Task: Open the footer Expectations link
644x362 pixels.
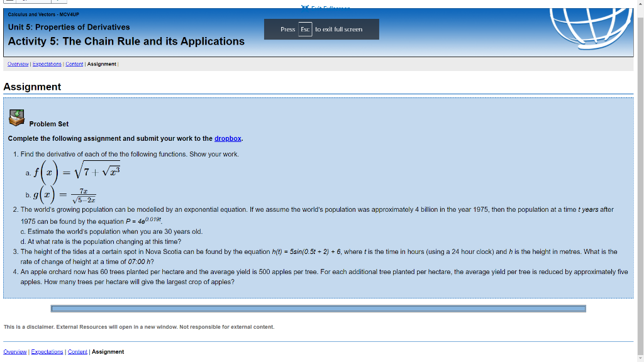Action: click(47, 352)
